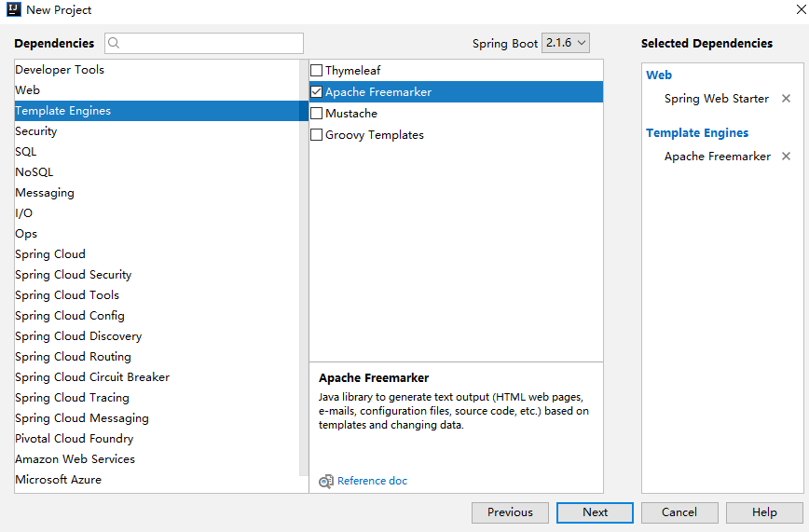Viewport: 809px width, 532px height.
Task: Click the category list vertical scrollbar
Action: [x=303, y=280]
